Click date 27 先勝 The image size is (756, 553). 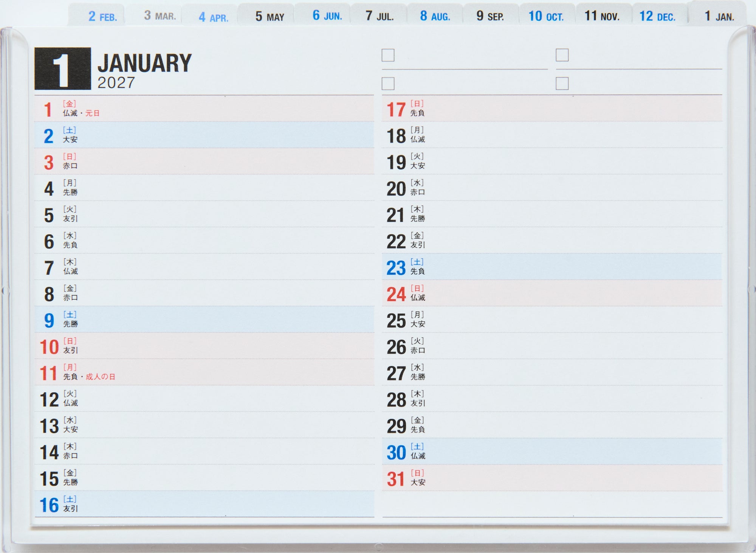[x=552, y=373]
